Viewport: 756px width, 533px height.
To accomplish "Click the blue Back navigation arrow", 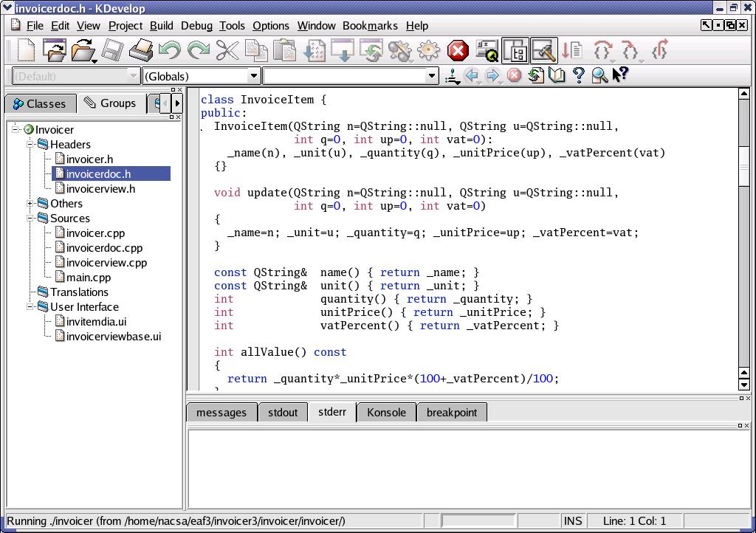I will pos(471,75).
